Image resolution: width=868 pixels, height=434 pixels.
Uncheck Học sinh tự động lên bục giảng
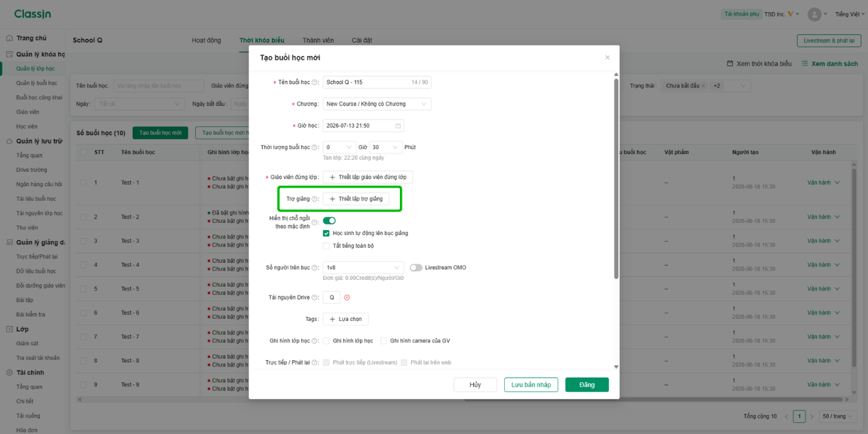tap(326, 233)
